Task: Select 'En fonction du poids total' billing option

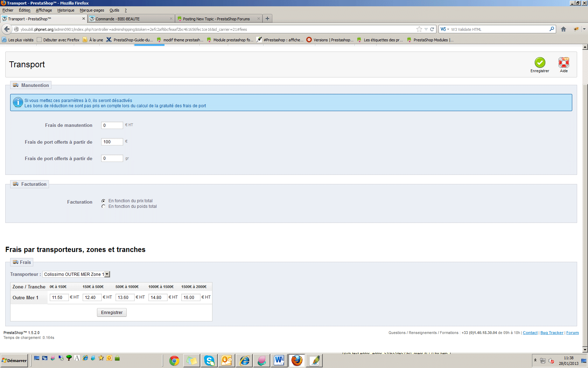Action: click(103, 206)
